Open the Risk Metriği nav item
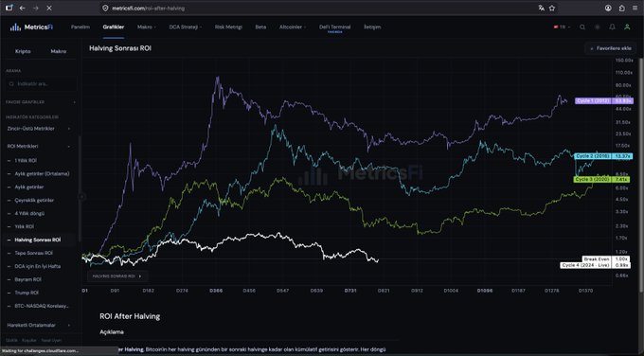The width and height of the screenshot is (644, 356). pos(228,27)
